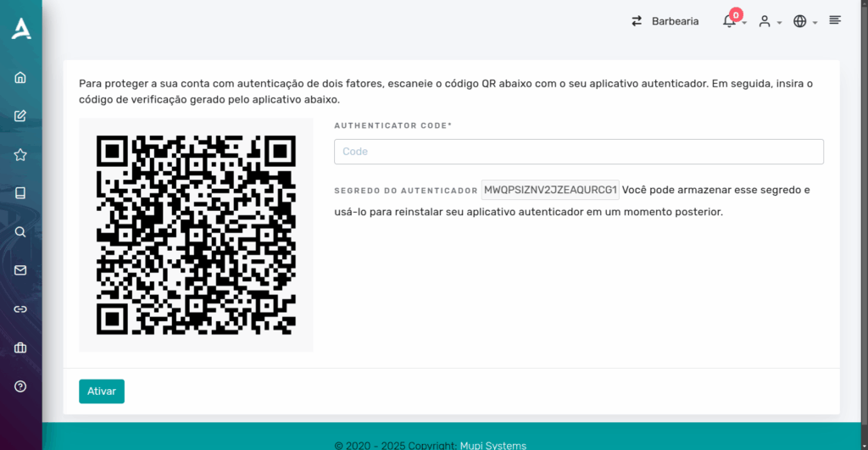Select the secret MWQPSIZNV2JZEAQURCG1 text

(550, 190)
